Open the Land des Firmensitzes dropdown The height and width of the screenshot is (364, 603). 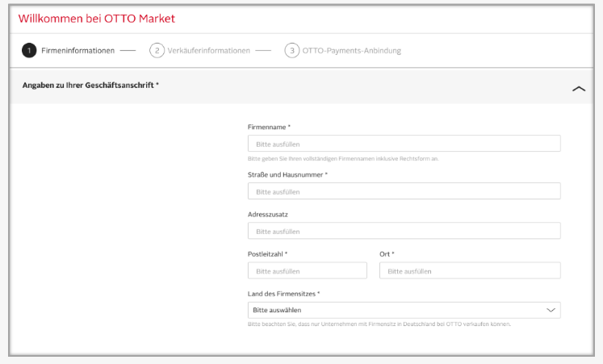tap(404, 310)
